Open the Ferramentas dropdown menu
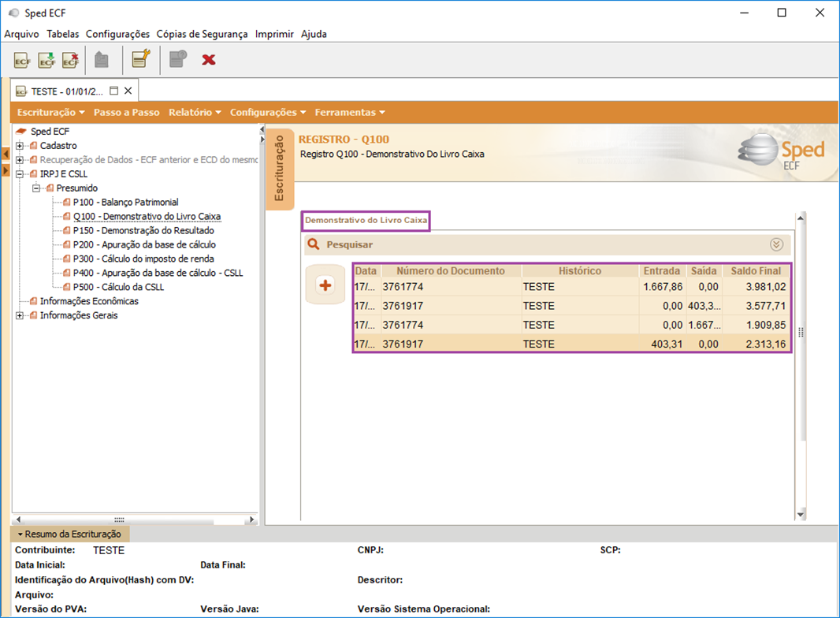Viewport: 840px width, 618px height. pos(350,112)
